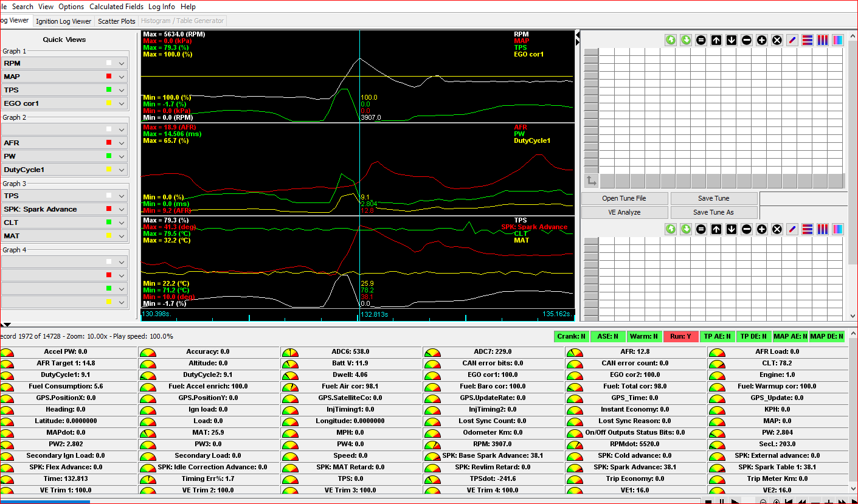The height and width of the screenshot is (504, 858).
Task: Click the equals (set value) icon in upper table toolbar
Action: (x=701, y=40)
